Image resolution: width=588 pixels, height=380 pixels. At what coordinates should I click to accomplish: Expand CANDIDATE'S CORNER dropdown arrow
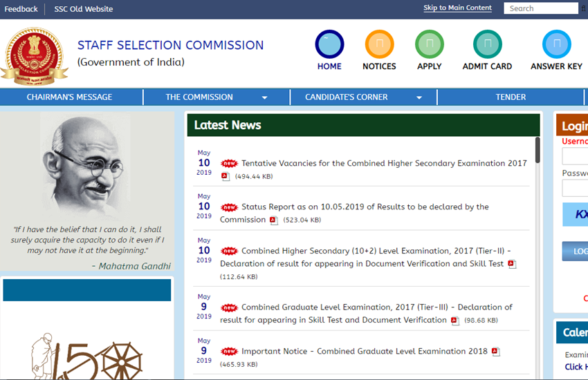419,97
